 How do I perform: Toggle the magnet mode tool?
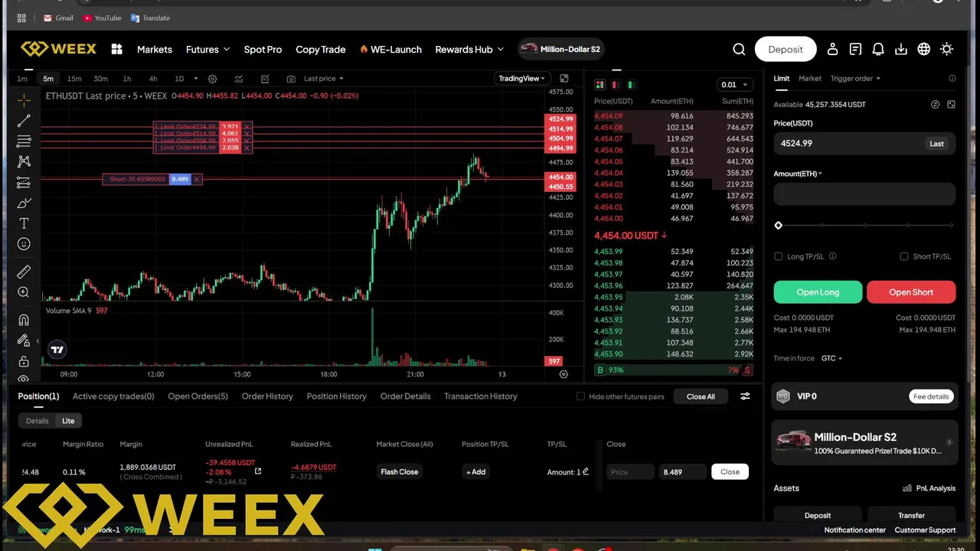pos(24,320)
